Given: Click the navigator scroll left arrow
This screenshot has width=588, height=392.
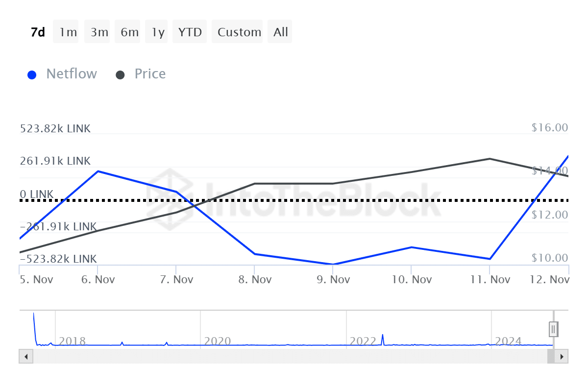Looking at the screenshot, I should [x=25, y=356].
